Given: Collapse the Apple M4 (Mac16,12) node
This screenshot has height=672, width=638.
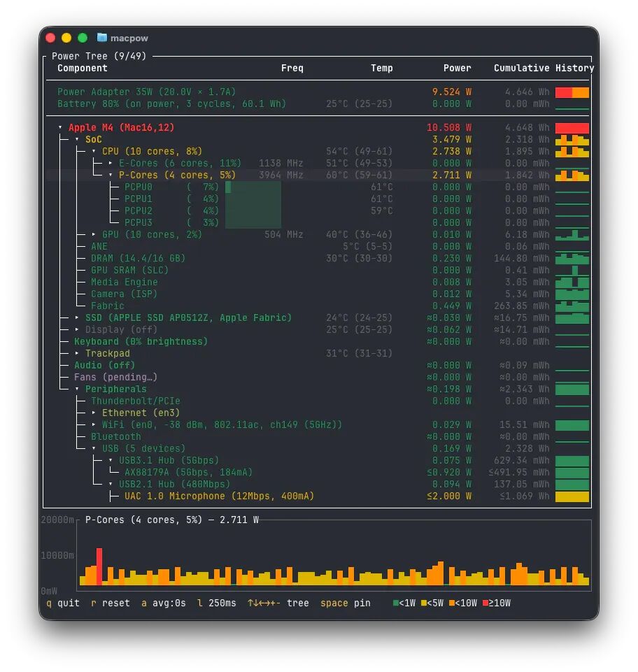Looking at the screenshot, I should 60,127.
